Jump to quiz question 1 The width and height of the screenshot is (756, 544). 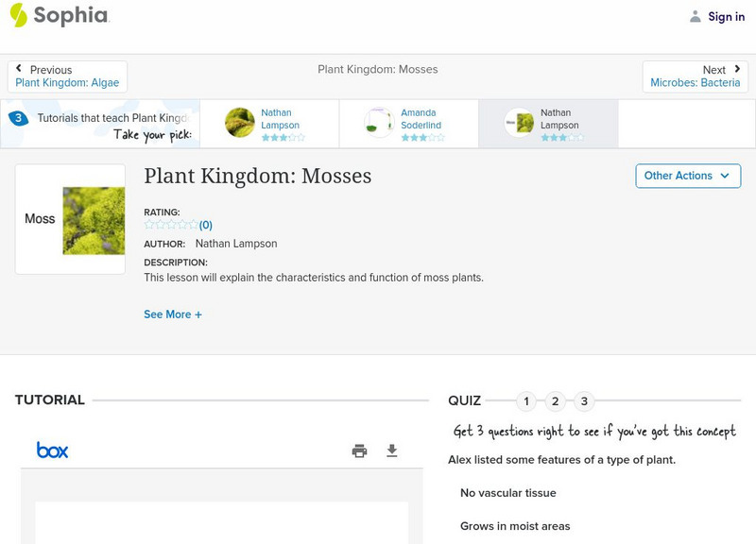(x=526, y=401)
